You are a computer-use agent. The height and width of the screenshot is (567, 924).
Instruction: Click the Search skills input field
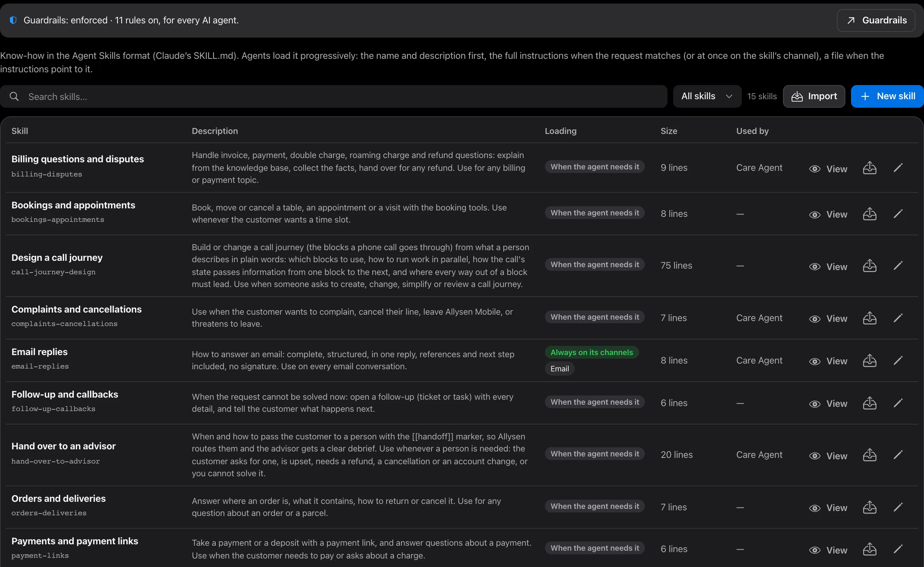[x=333, y=96]
